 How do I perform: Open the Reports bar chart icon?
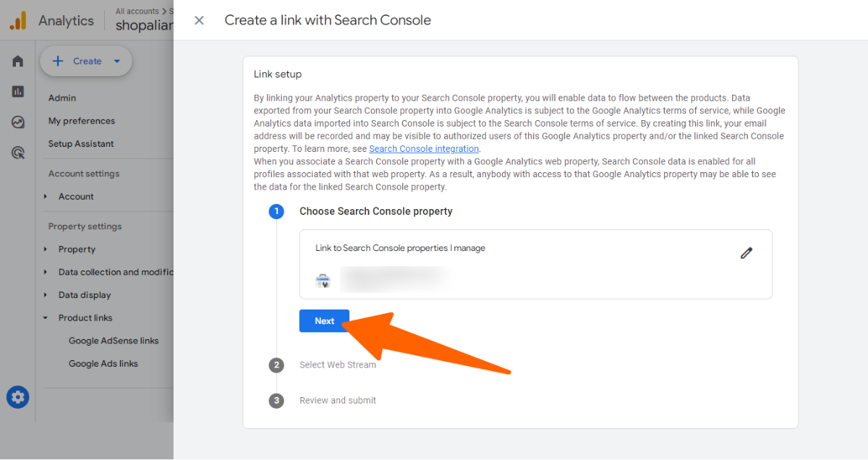coord(18,91)
